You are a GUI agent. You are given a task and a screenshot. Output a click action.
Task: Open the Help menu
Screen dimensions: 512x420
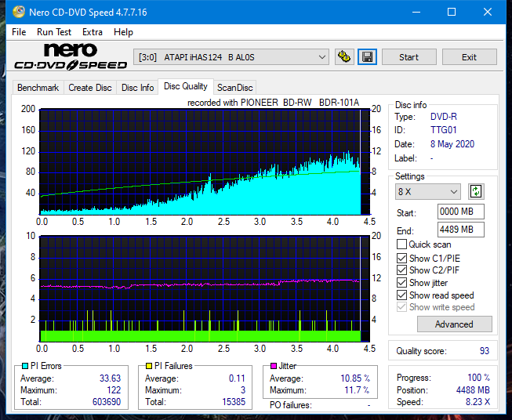123,32
